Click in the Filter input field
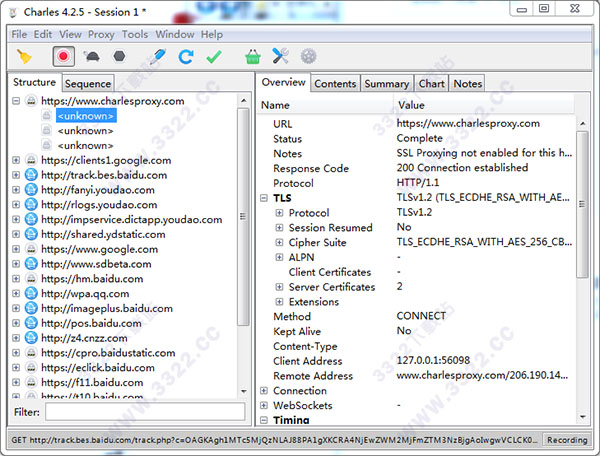Image resolution: width=600 pixels, height=456 pixels. [145, 412]
